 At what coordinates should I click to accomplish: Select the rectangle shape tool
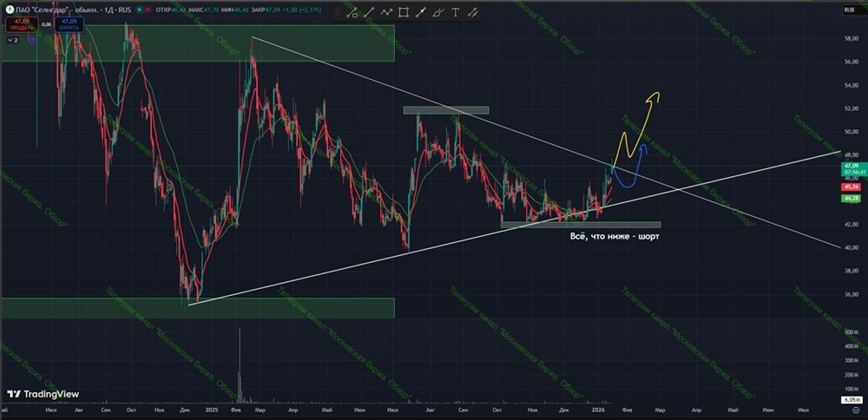coord(404,12)
